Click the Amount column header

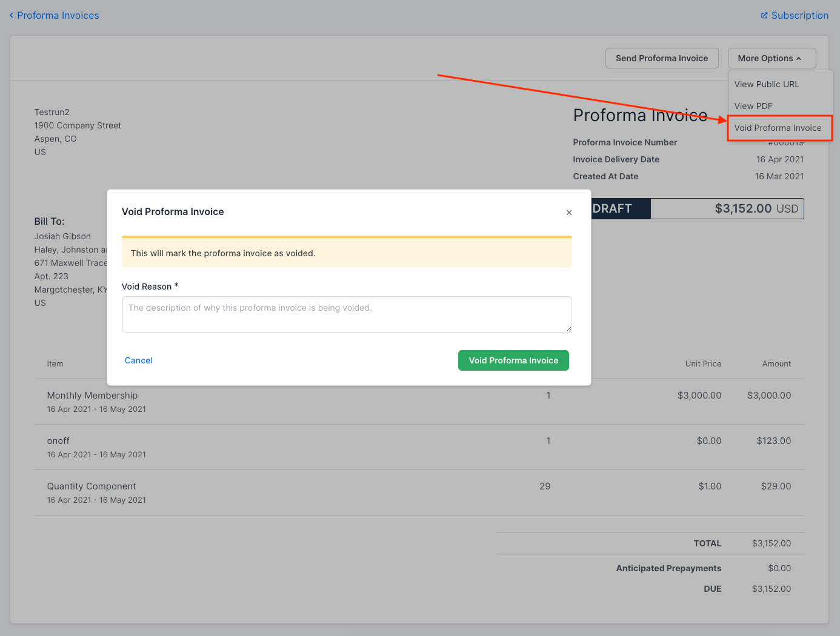click(x=776, y=364)
